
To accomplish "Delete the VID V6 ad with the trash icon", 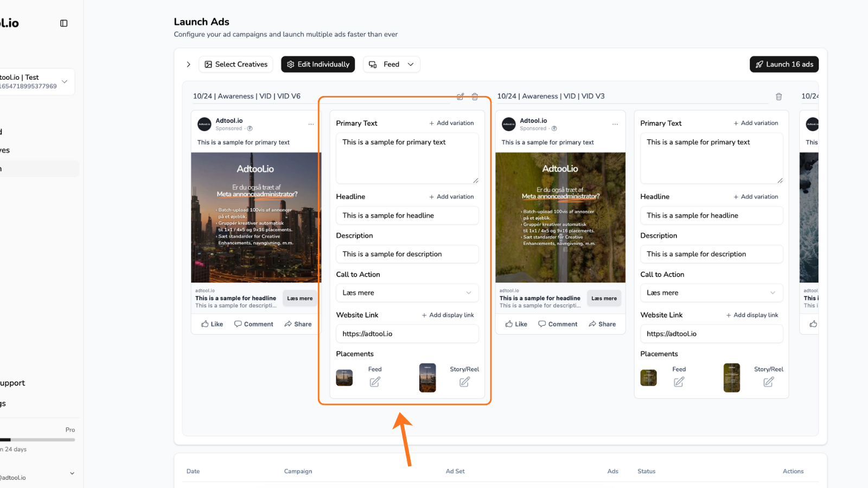I will point(475,97).
